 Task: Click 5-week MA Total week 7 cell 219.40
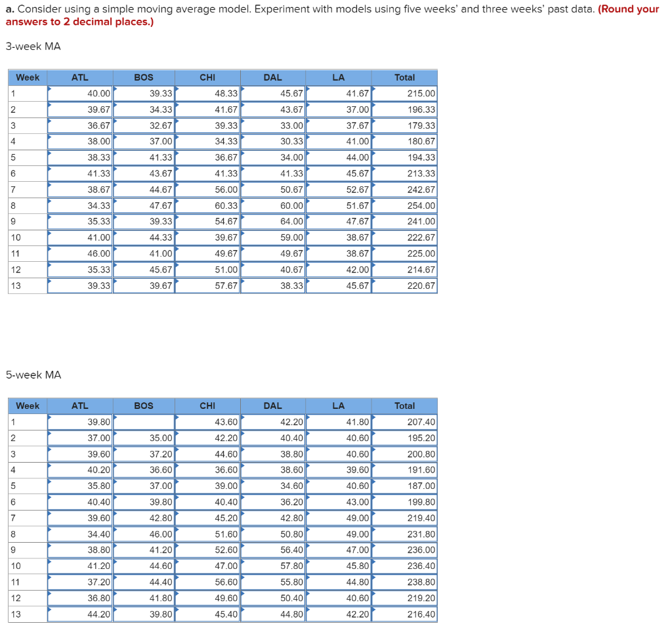coord(404,518)
